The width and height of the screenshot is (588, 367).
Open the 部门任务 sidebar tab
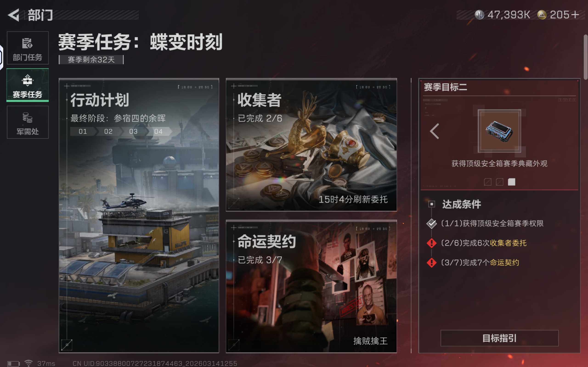[28, 48]
